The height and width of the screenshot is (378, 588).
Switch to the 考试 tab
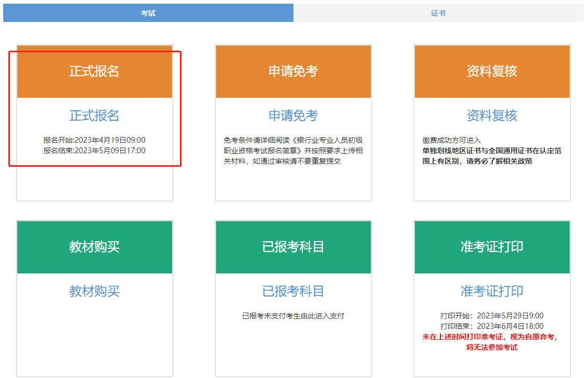coord(148,13)
